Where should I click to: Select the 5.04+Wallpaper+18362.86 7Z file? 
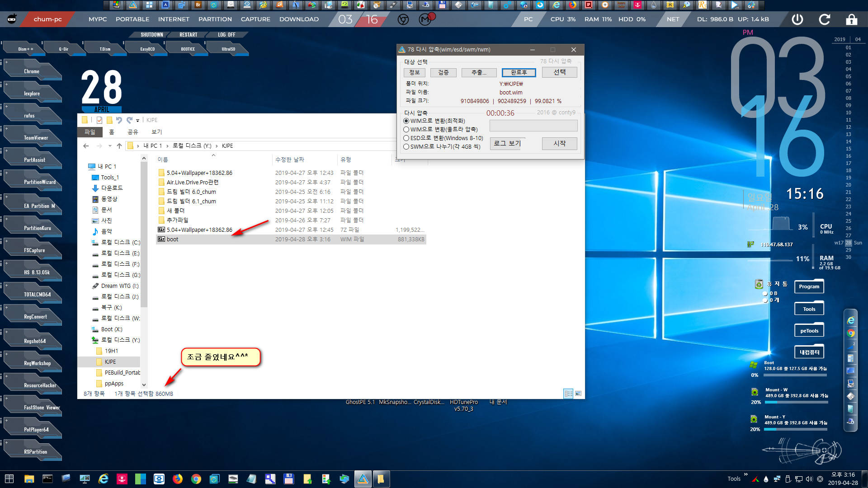click(291, 230)
